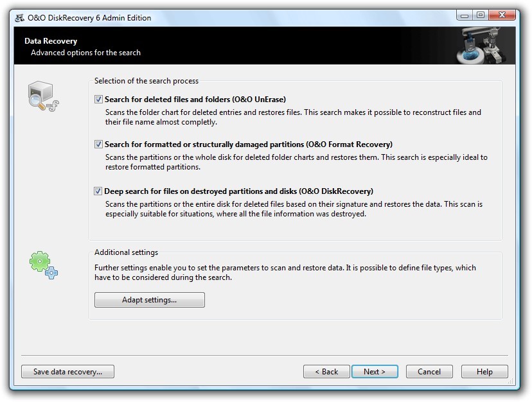Open Help for this wizard
532x402 pixels.
pos(484,372)
